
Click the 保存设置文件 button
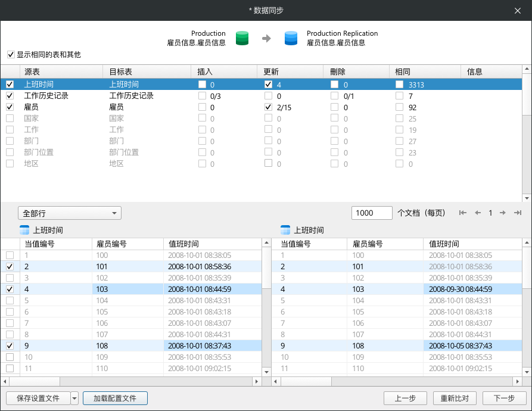click(x=38, y=398)
